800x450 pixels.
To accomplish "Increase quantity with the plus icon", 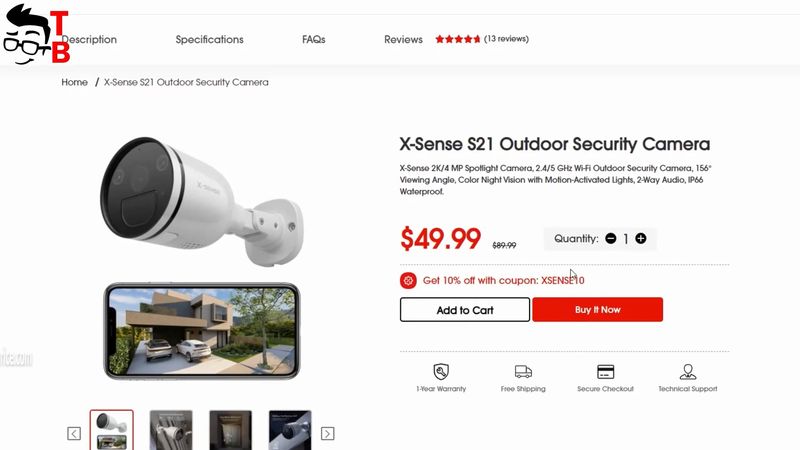I will [x=641, y=238].
